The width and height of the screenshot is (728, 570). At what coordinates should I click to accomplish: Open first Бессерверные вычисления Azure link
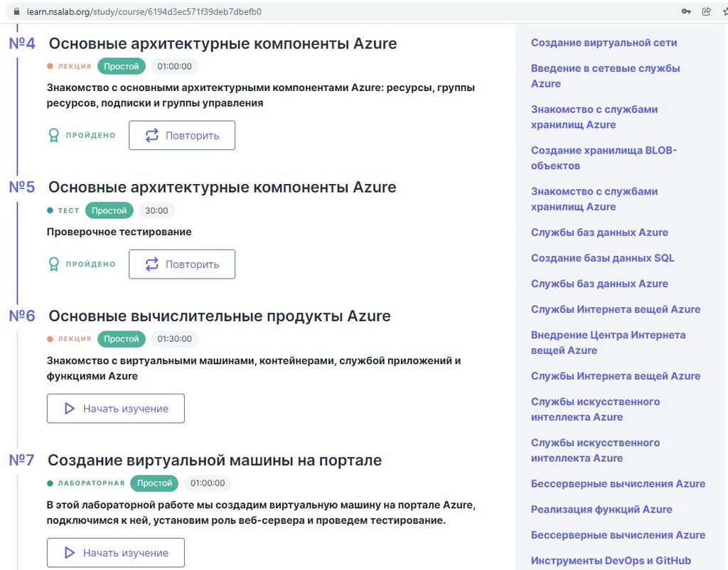point(618,484)
